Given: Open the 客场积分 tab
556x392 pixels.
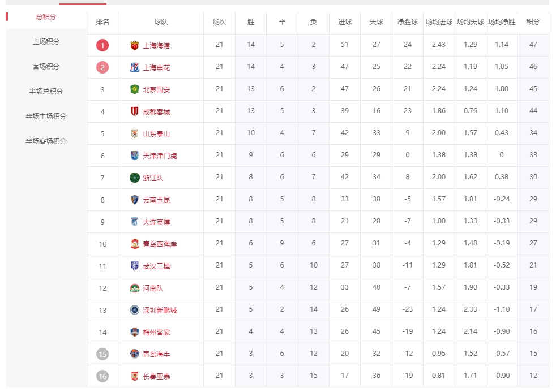Looking at the screenshot, I should pyautogui.click(x=46, y=67).
